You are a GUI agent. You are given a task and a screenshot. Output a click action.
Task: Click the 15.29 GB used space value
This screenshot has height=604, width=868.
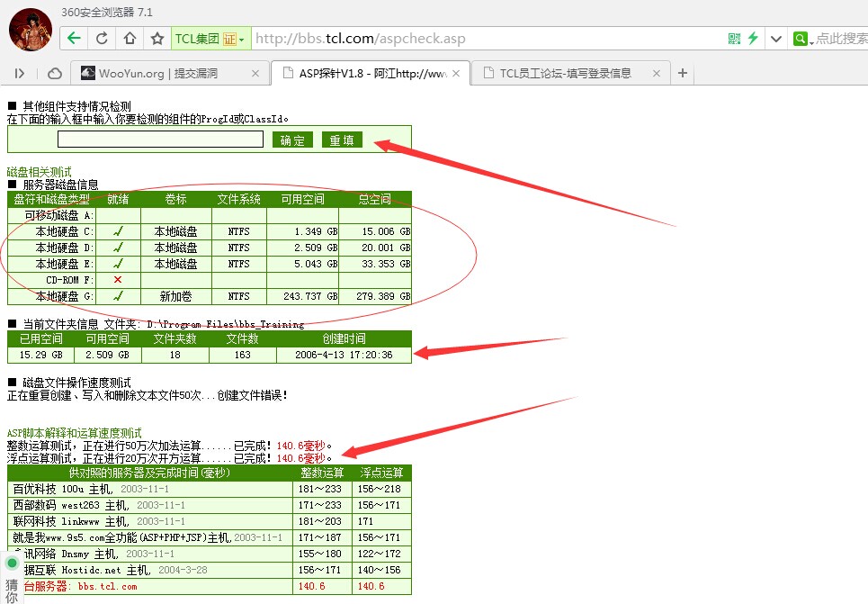pyautogui.click(x=41, y=355)
